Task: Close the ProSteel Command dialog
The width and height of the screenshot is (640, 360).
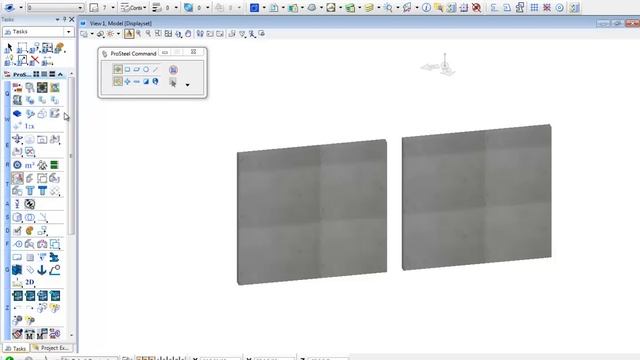Action: pyautogui.click(x=193, y=52)
